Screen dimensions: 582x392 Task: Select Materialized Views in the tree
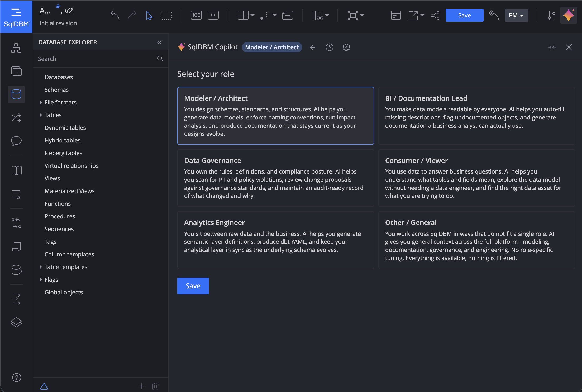[x=70, y=191]
